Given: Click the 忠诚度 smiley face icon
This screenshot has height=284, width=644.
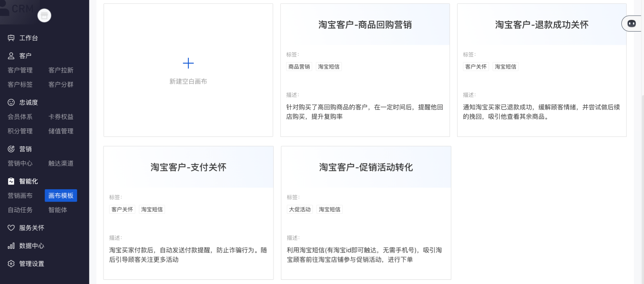Looking at the screenshot, I should tap(11, 102).
